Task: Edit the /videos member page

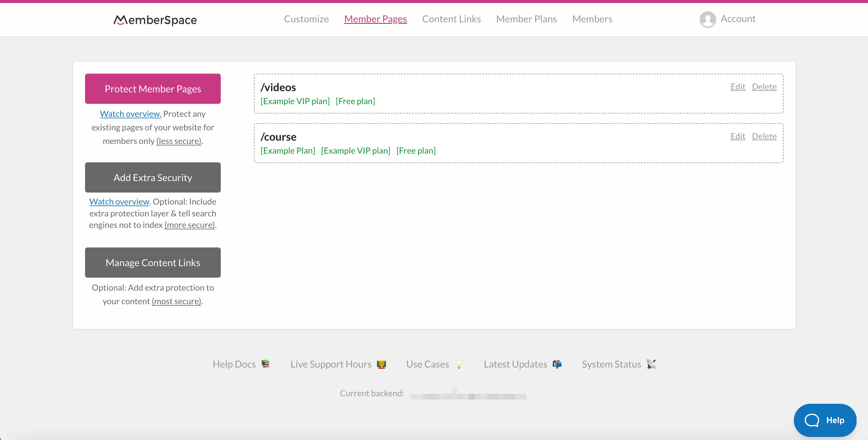Action: [737, 86]
